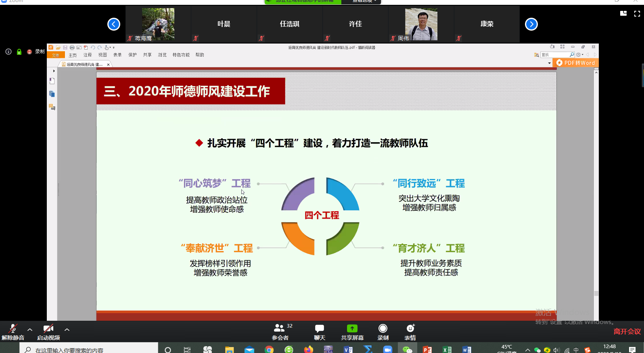Close the 培育优良师德风尚 document tab

click(108, 64)
